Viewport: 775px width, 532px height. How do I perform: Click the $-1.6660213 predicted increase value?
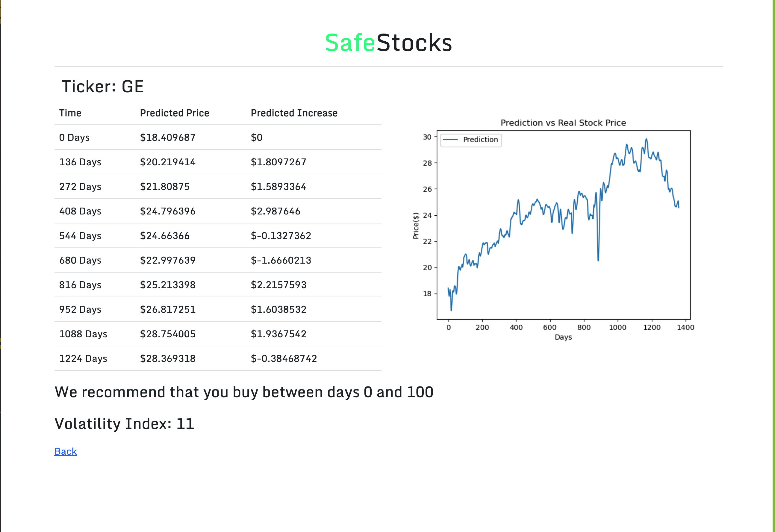(281, 260)
